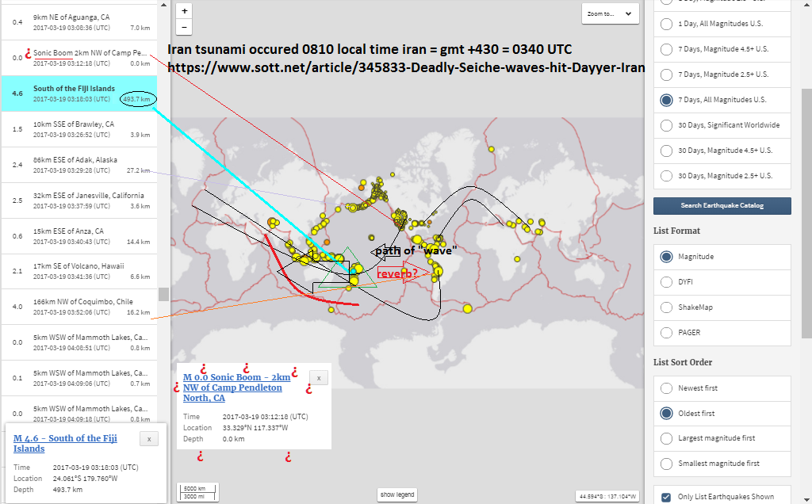Image resolution: width=812 pixels, height=504 pixels.
Task: Select the 32km ESE of Janesville, California entry
Action: point(79,200)
